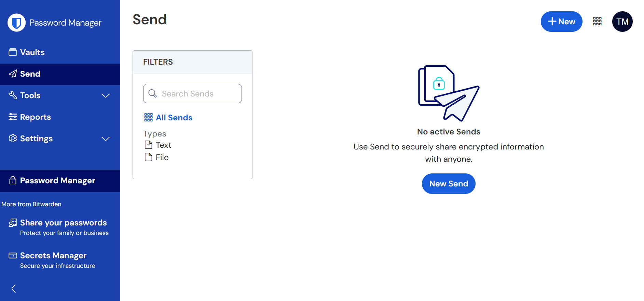Image resolution: width=644 pixels, height=301 pixels.
Task: Collapse the sidebar with the arrow
Action: (14, 289)
